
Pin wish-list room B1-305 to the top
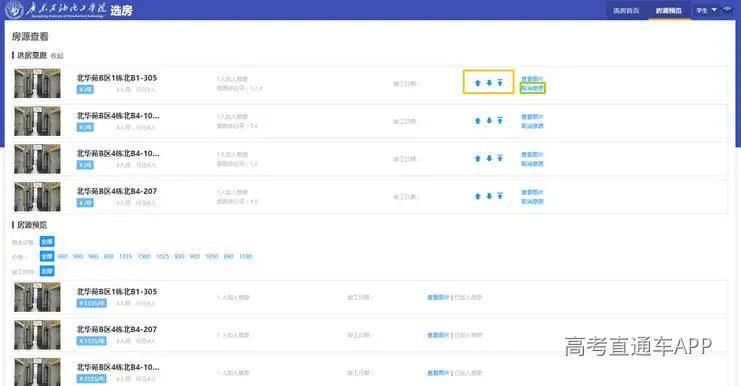click(x=500, y=83)
